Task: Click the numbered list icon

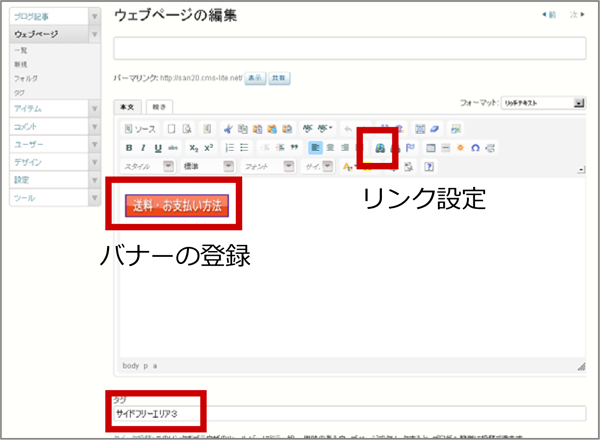Action: (x=229, y=148)
